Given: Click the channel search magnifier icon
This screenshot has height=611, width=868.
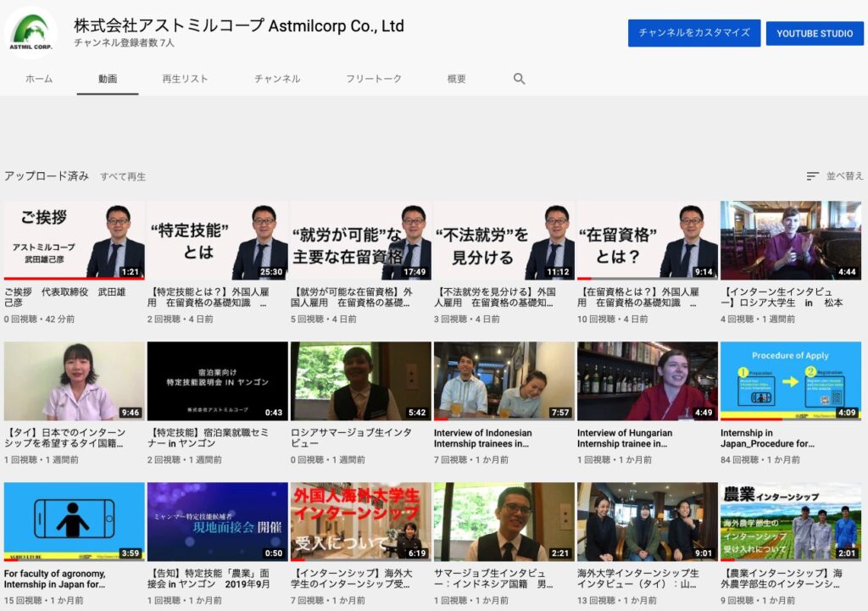Looking at the screenshot, I should [x=520, y=79].
